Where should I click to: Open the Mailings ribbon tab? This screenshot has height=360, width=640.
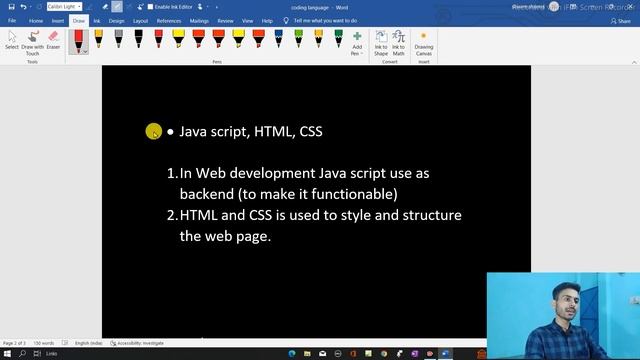tap(199, 21)
